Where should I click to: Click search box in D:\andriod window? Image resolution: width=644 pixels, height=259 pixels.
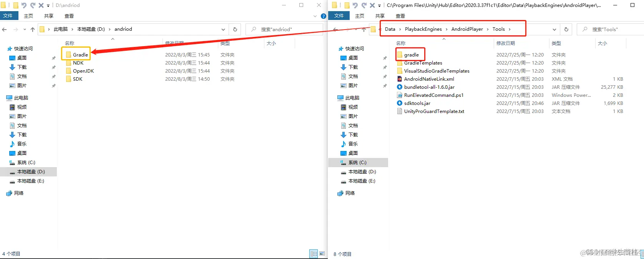(x=284, y=29)
